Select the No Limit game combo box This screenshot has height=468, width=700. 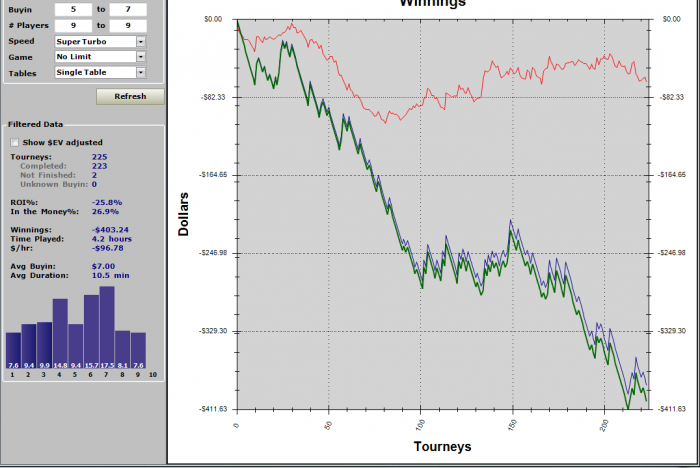pyautogui.click(x=100, y=57)
